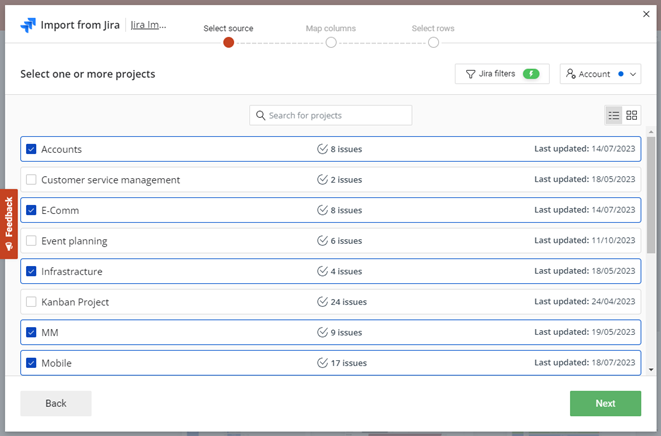661x436 pixels.
Task: Check the Event planning checkbox
Action: coord(31,241)
